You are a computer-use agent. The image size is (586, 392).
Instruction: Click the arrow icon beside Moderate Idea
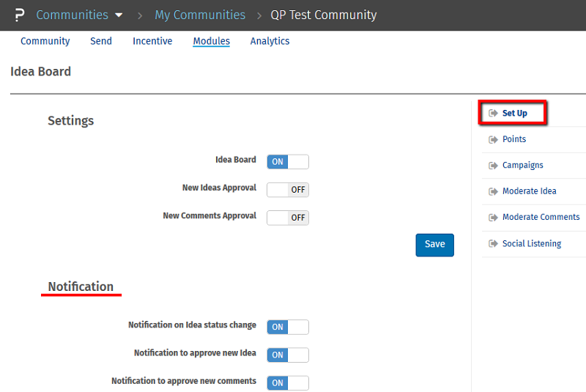click(493, 191)
